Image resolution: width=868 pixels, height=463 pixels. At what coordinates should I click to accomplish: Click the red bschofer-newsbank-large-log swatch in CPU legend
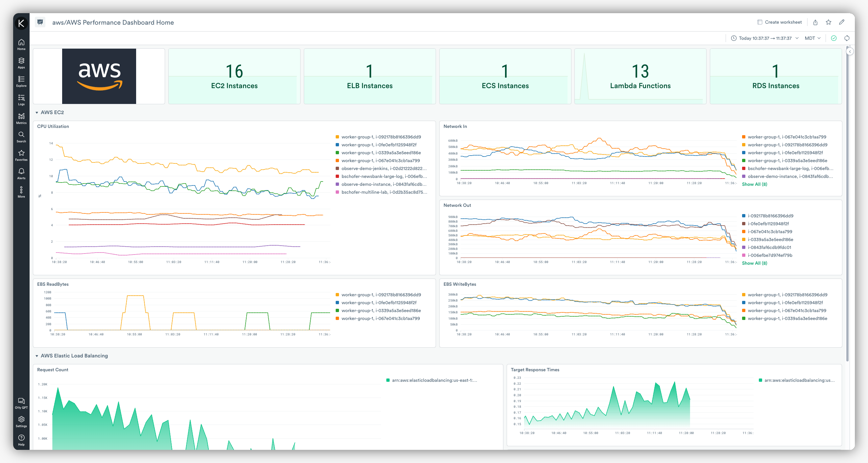point(337,176)
